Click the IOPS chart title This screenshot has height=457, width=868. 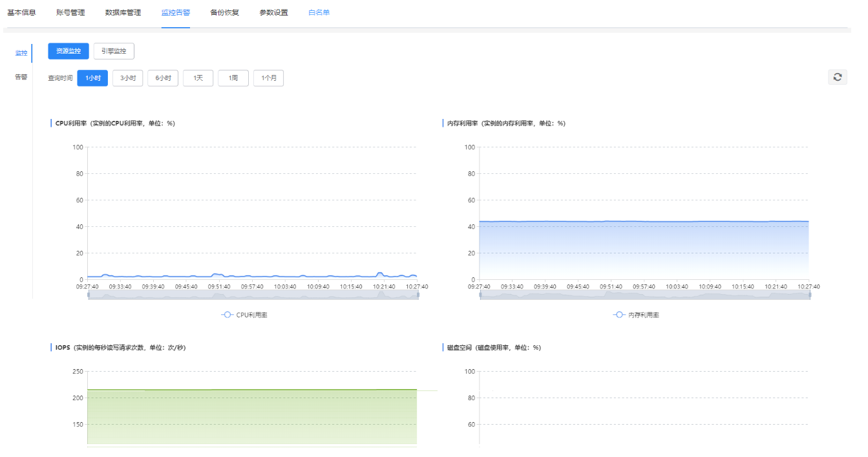[x=121, y=347]
